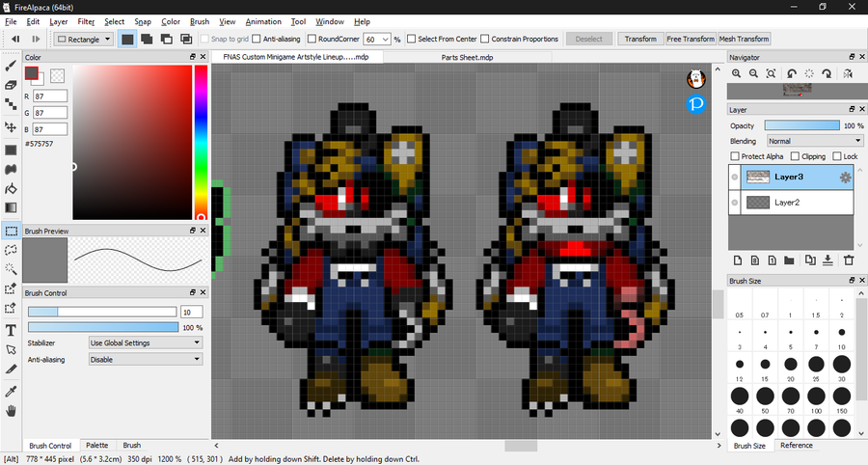868x465 pixels.
Task: Click the Mesh Transform button
Action: pyautogui.click(x=744, y=39)
